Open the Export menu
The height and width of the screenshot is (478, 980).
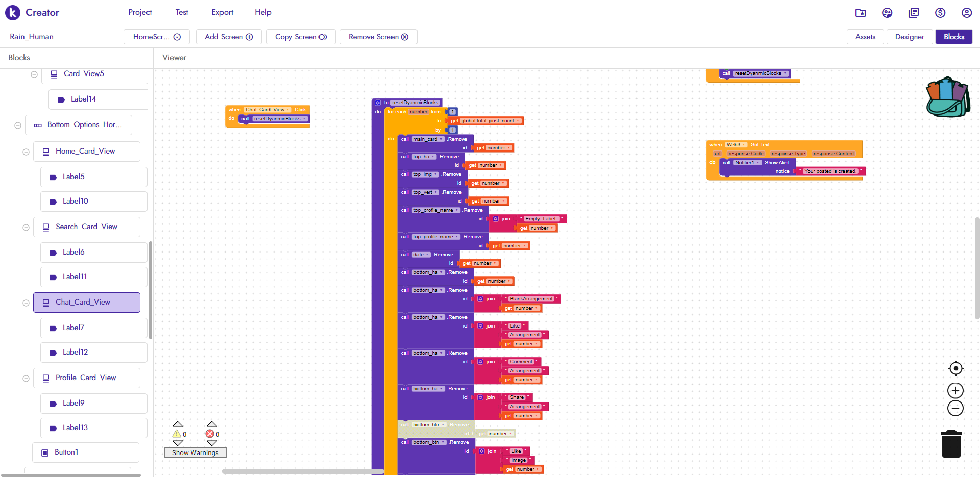click(x=222, y=12)
